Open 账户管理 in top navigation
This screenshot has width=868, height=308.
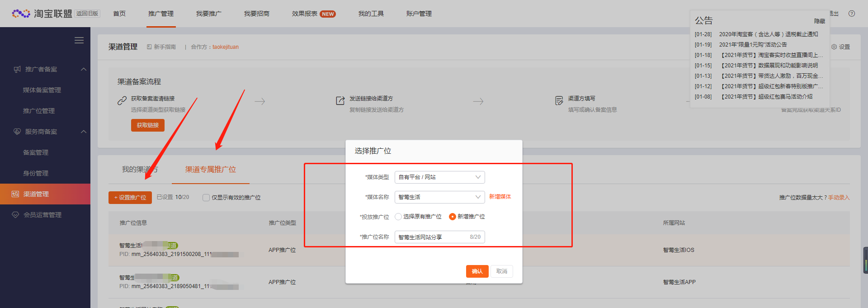(419, 14)
